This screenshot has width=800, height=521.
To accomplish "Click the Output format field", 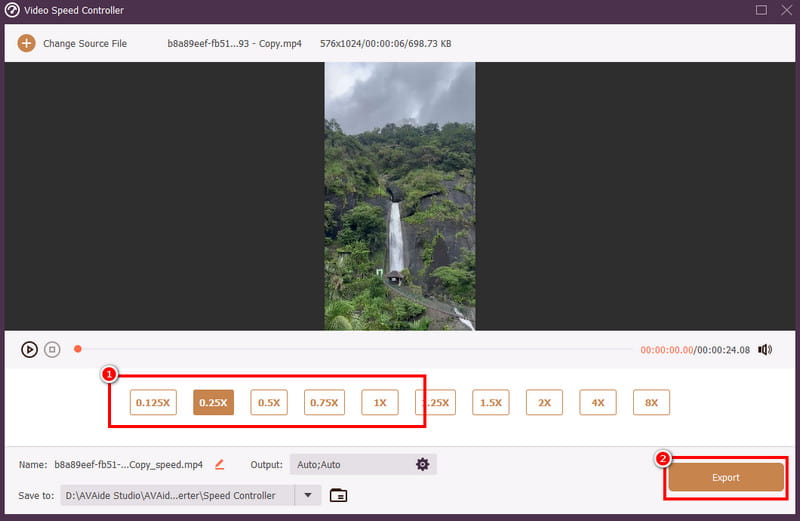I will (x=350, y=464).
